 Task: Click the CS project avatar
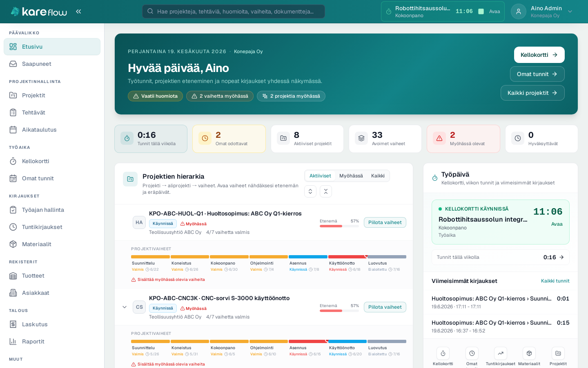pyautogui.click(x=139, y=307)
